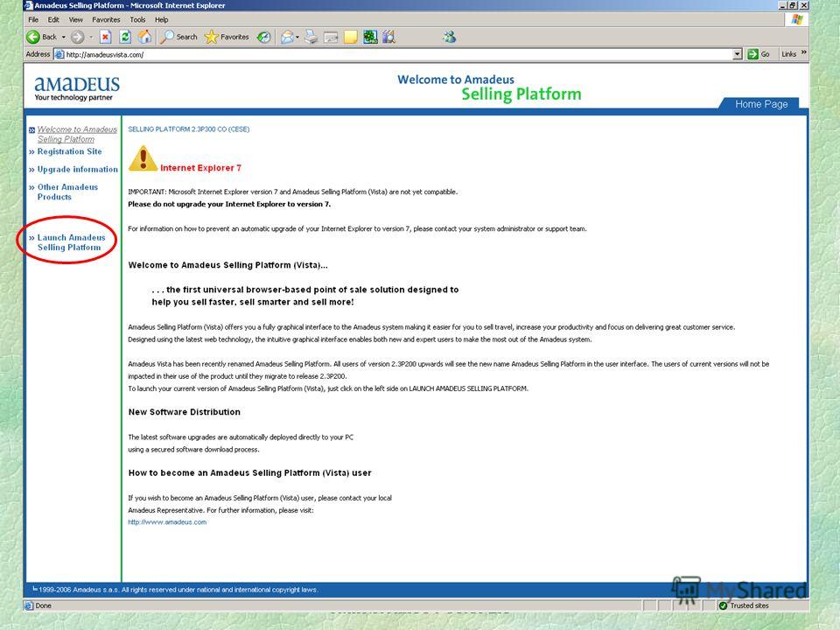Click the Amadeus logo
Viewport: 840px width, 630px height.
[x=77, y=88]
